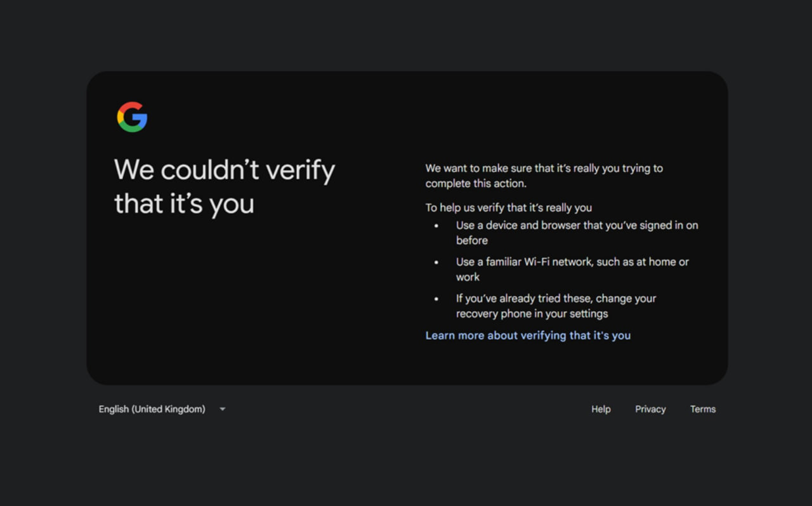Click the words 'complete this action'
This screenshot has height=506, width=812.
[x=476, y=184]
